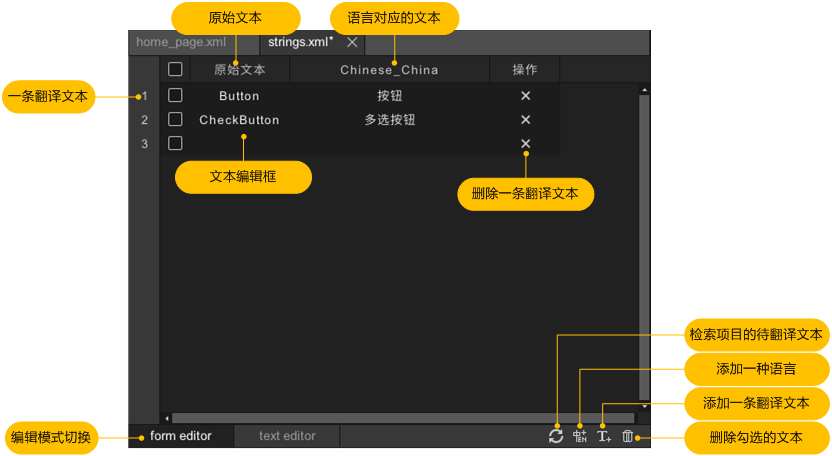Click the CheckButton original text cell

coord(239,120)
